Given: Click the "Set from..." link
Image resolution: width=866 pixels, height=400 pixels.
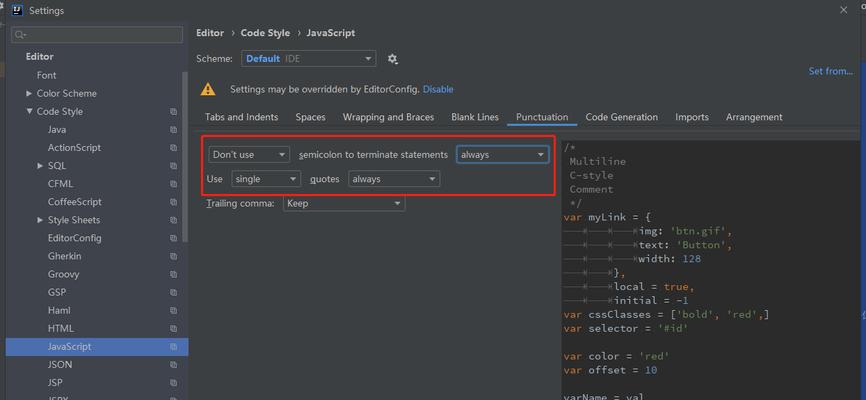Looking at the screenshot, I should click(830, 71).
